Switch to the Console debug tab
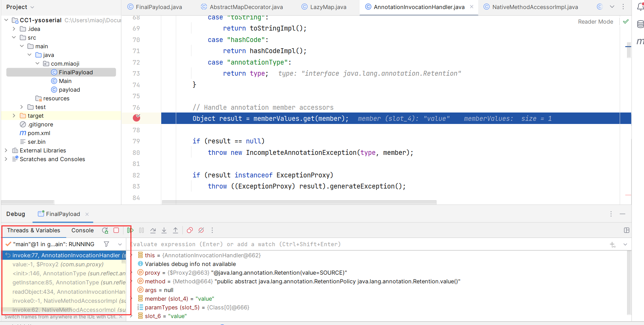The image size is (644, 325). (82, 230)
